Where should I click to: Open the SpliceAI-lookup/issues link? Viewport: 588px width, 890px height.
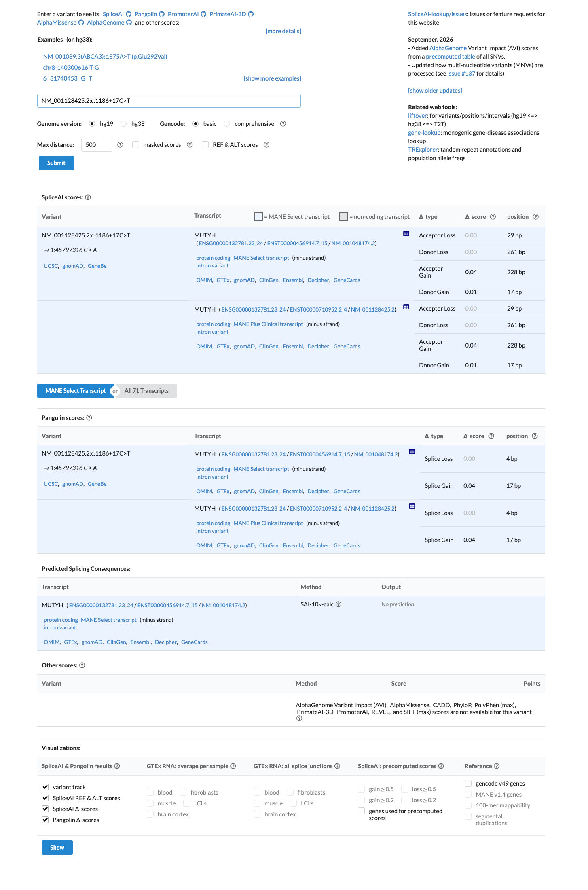point(438,14)
